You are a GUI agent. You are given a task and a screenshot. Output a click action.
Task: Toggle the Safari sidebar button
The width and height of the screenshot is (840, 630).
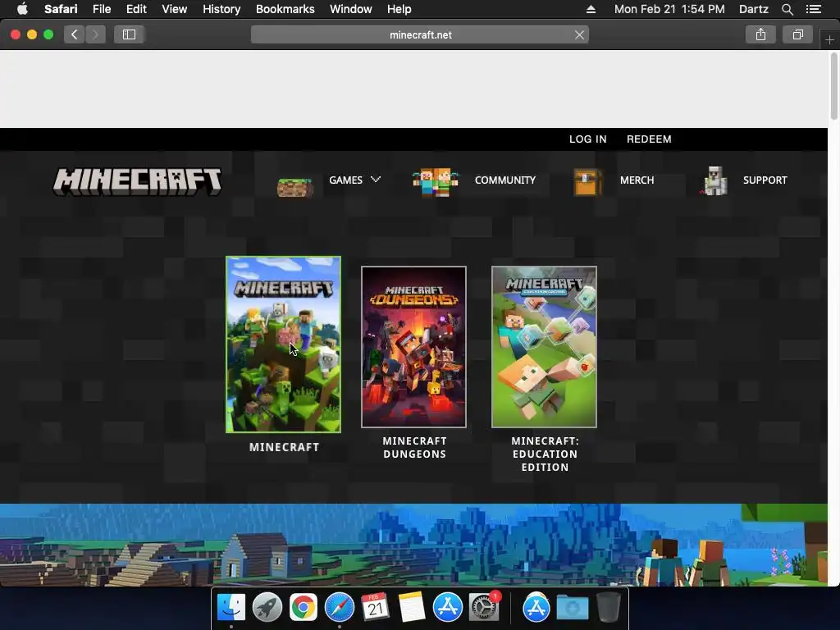(129, 34)
